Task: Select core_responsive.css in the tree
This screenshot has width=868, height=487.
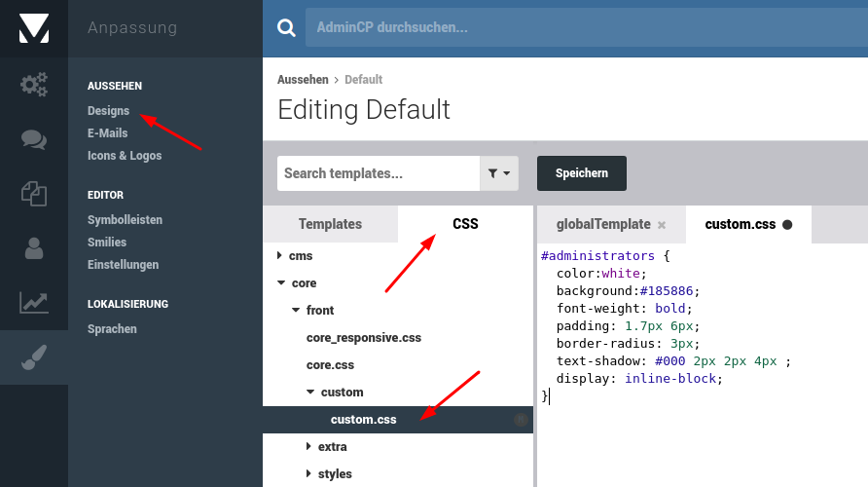Action: 364,338
